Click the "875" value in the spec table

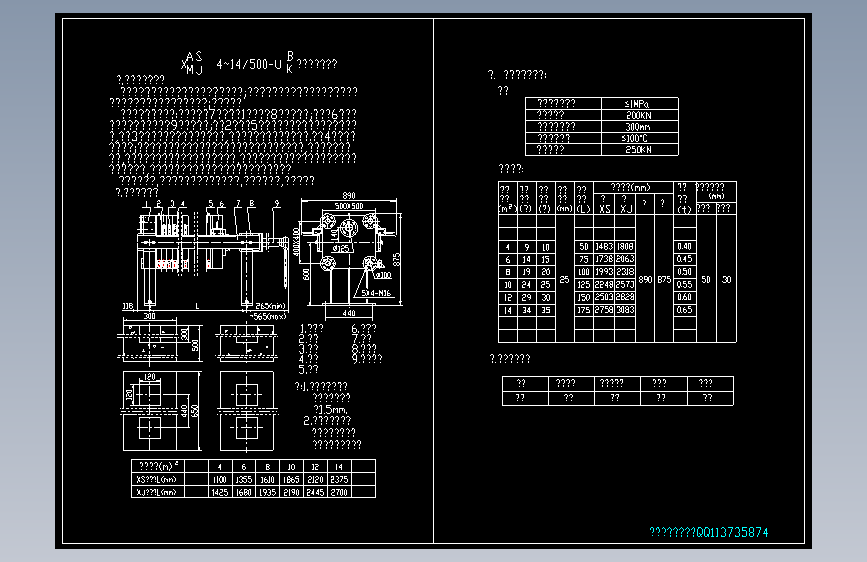tap(664, 280)
